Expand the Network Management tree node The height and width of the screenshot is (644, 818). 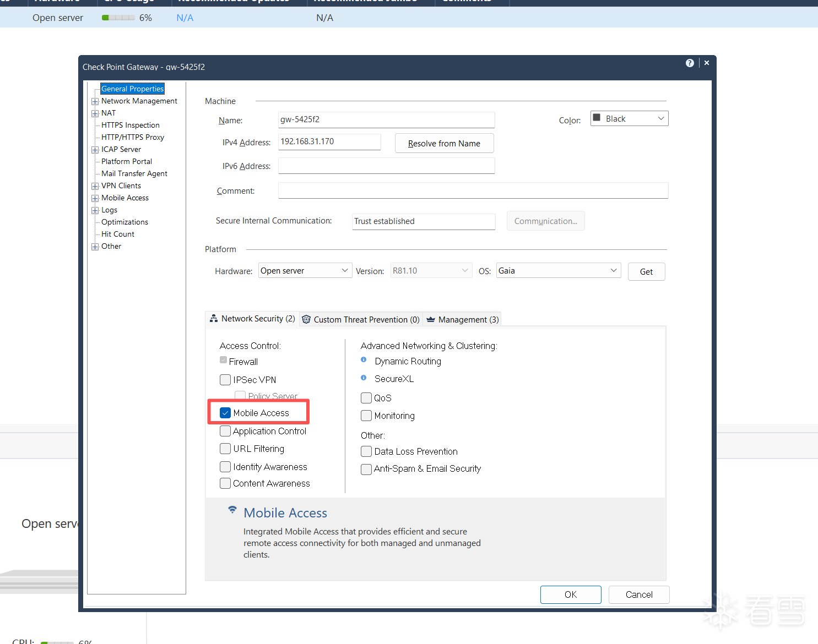click(x=95, y=101)
